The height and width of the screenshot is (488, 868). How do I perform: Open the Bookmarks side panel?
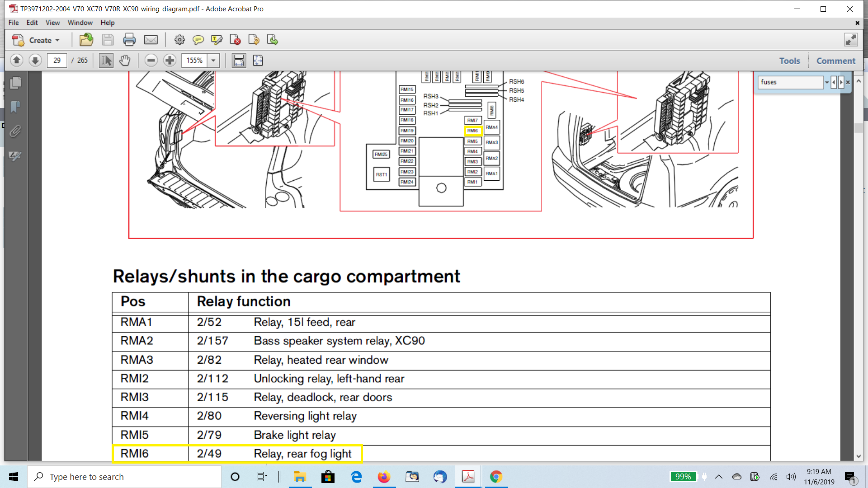click(15, 107)
